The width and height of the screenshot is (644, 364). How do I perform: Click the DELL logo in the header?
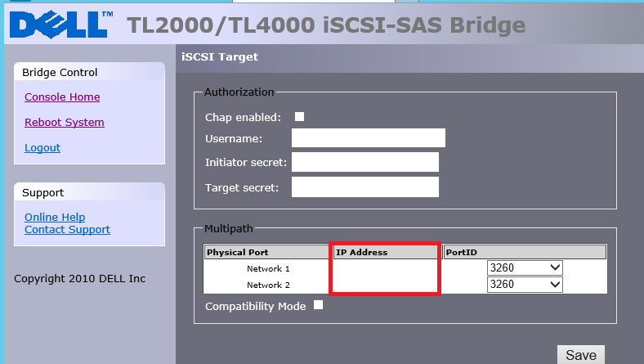pyautogui.click(x=58, y=24)
